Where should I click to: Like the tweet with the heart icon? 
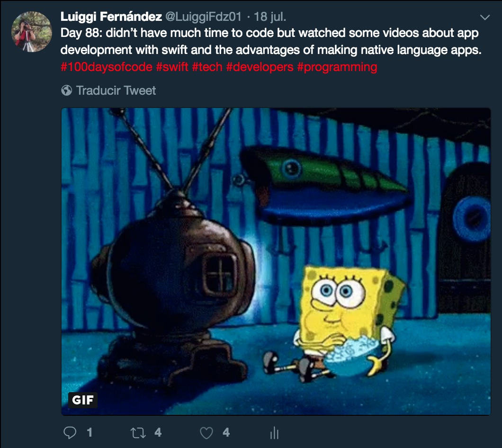click(206, 433)
